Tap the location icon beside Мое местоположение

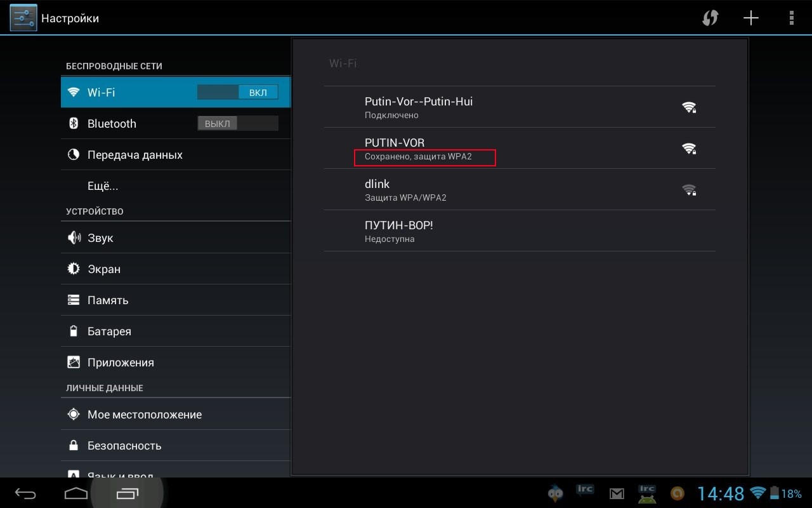click(74, 415)
